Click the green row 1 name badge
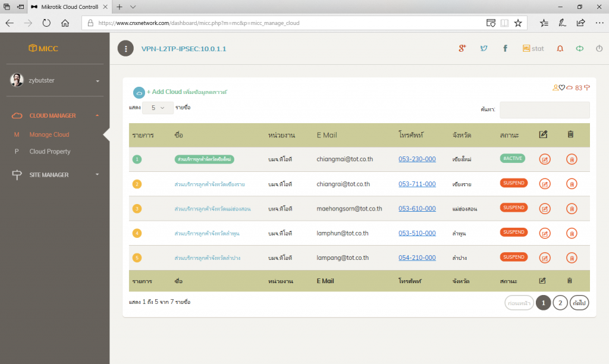Viewport: 609px width, 364px height. tap(205, 159)
